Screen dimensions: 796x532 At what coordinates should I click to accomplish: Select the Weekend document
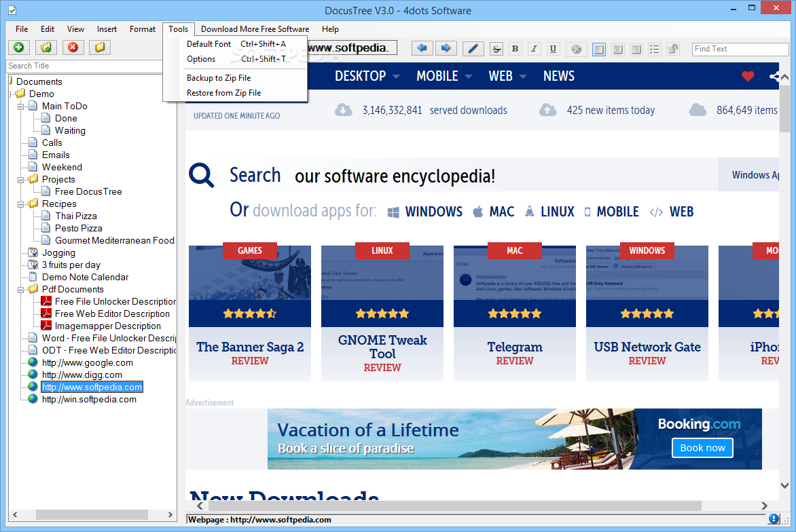[x=62, y=167]
